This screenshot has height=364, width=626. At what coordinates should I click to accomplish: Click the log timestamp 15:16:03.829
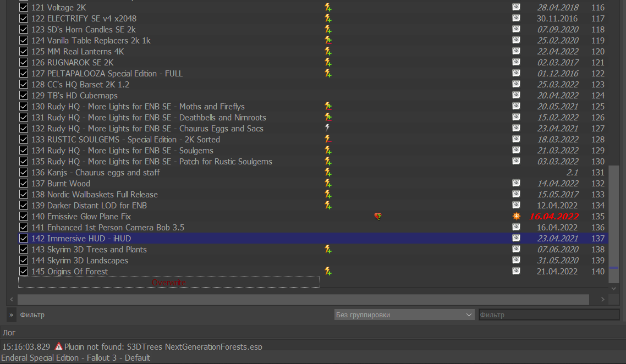pyautogui.click(x=26, y=346)
